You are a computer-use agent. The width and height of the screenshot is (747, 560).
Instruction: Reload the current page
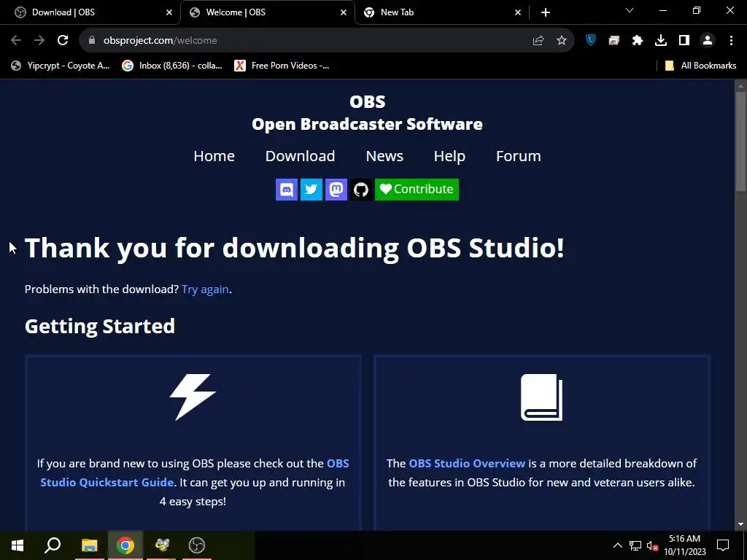click(x=63, y=41)
